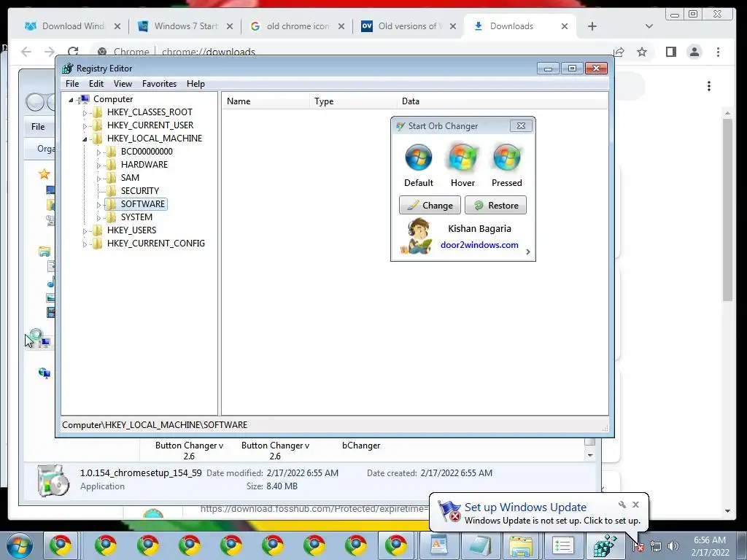
Task: Open the Chrome profile icon
Action: 694,52
